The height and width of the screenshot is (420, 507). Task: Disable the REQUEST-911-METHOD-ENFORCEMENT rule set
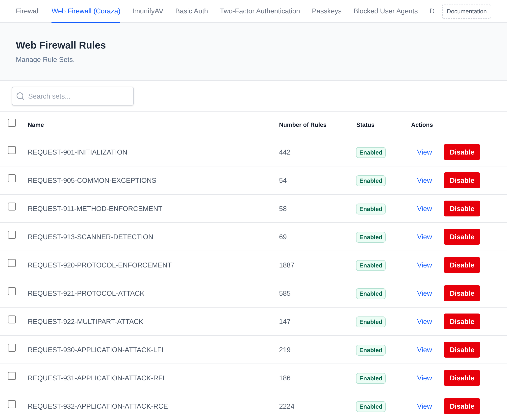tap(462, 209)
